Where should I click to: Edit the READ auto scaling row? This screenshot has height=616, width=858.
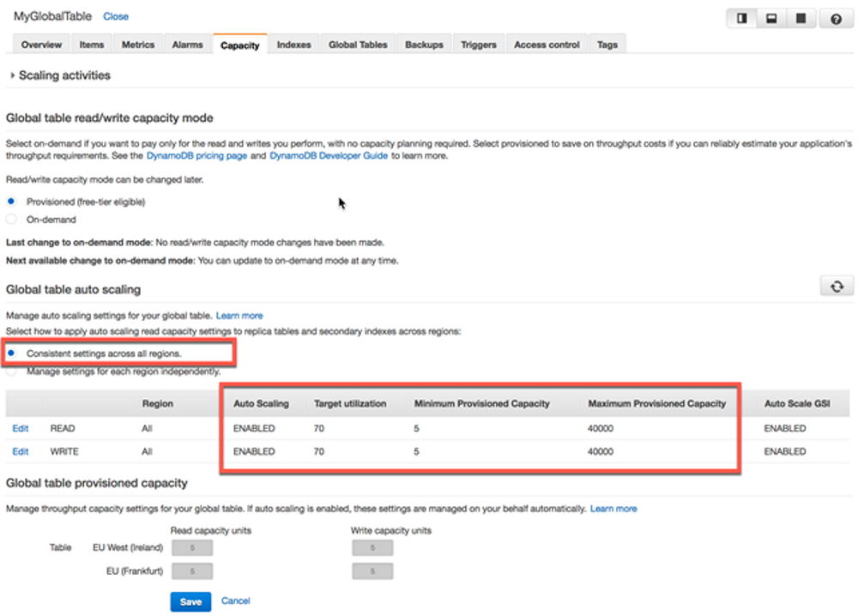(20, 428)
